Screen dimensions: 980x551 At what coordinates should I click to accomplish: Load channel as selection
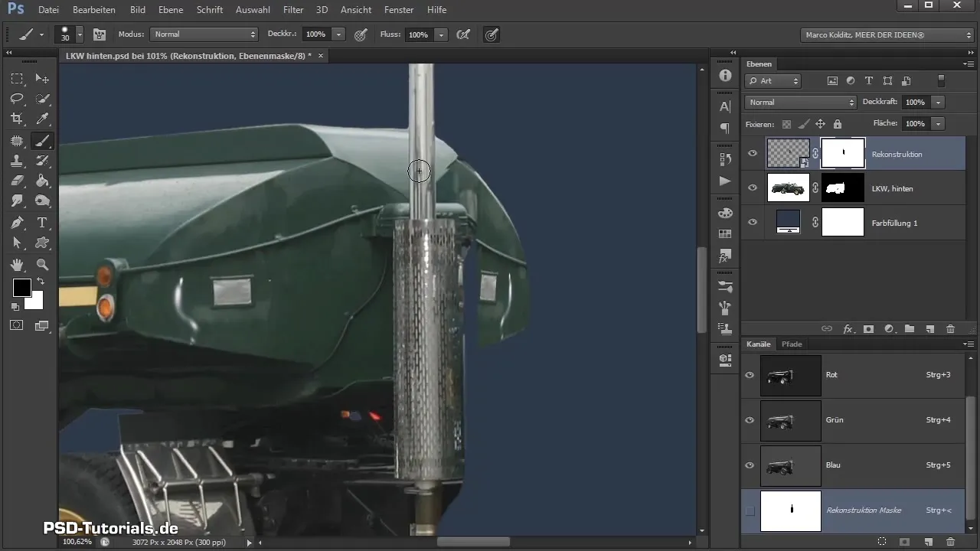pos(882,541)
